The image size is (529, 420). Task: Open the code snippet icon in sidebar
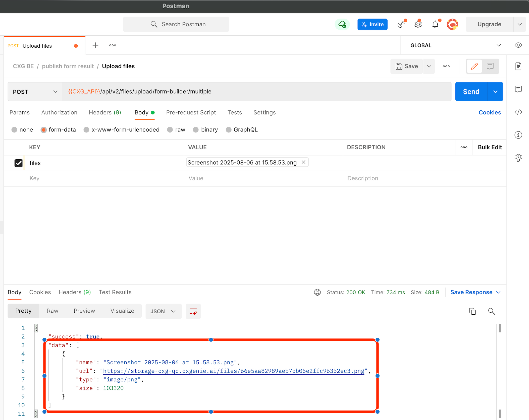[518, 112]
